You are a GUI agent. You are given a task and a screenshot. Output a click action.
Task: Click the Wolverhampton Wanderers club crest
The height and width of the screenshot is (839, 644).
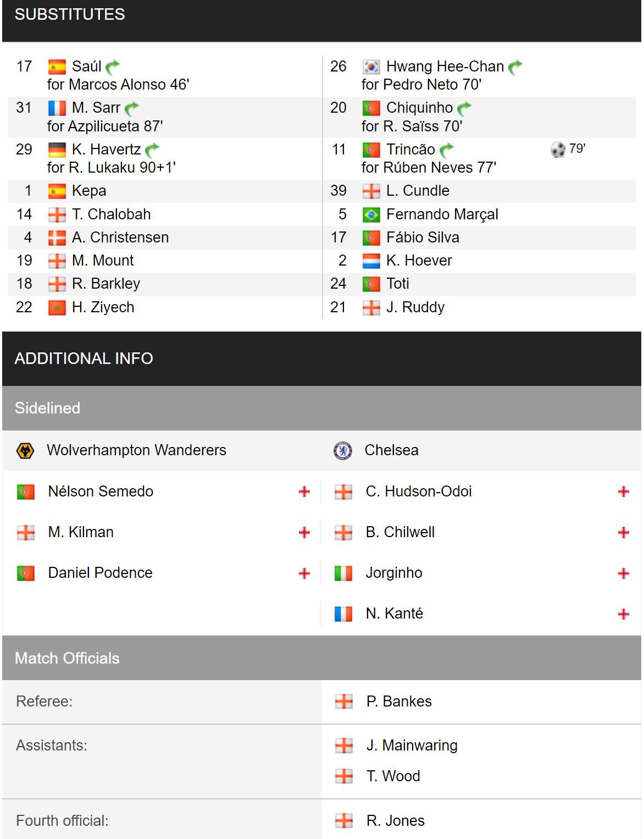point(25,451)
